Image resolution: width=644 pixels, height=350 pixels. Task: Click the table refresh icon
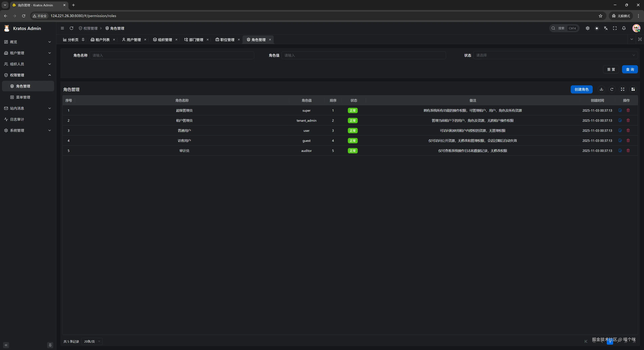pos(612,89)
